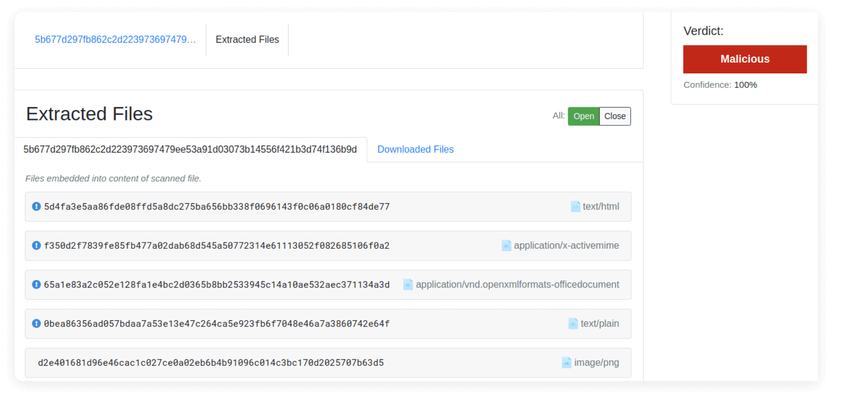Image resolution: width=868 pixels, height=399 pixels.
Task: Toggle all extracted files Open
Action: [x=583, y=116]
